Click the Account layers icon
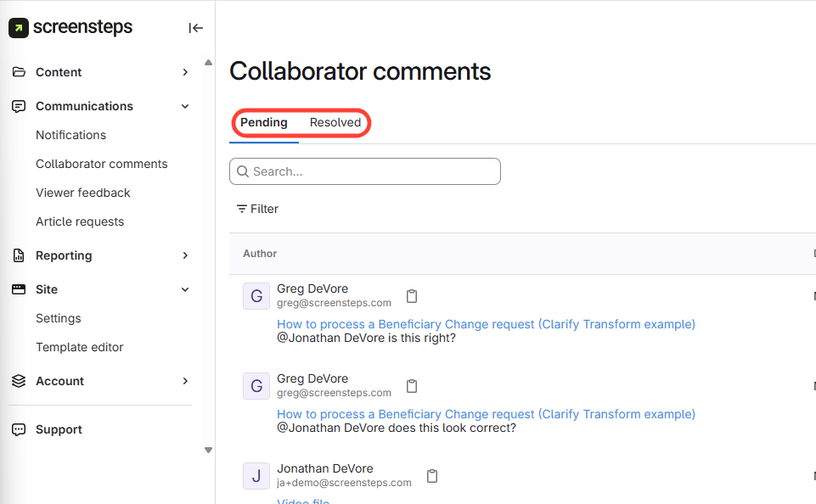The height and width of the screenshot is (504, 816). pos(19,381)
